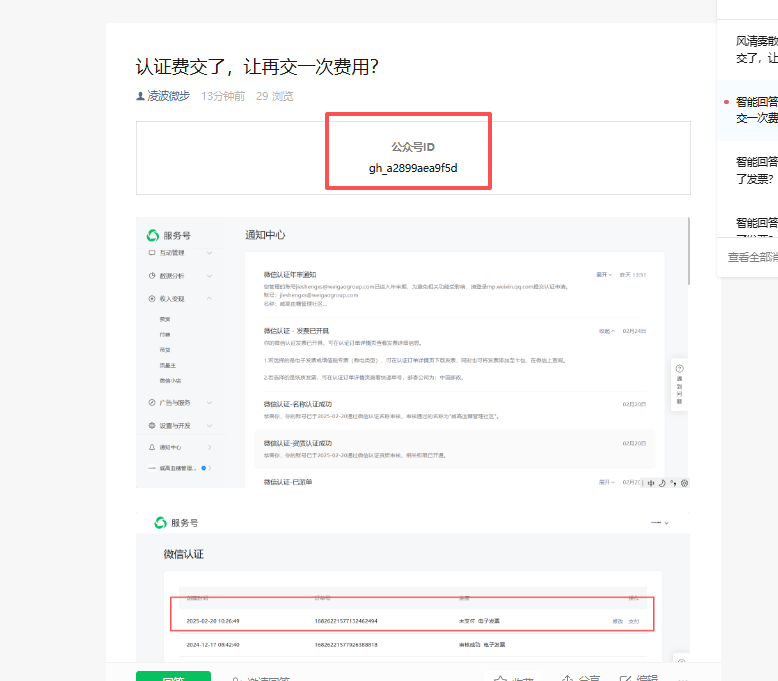Click the 广告与服务 sidebar icon

152,403
